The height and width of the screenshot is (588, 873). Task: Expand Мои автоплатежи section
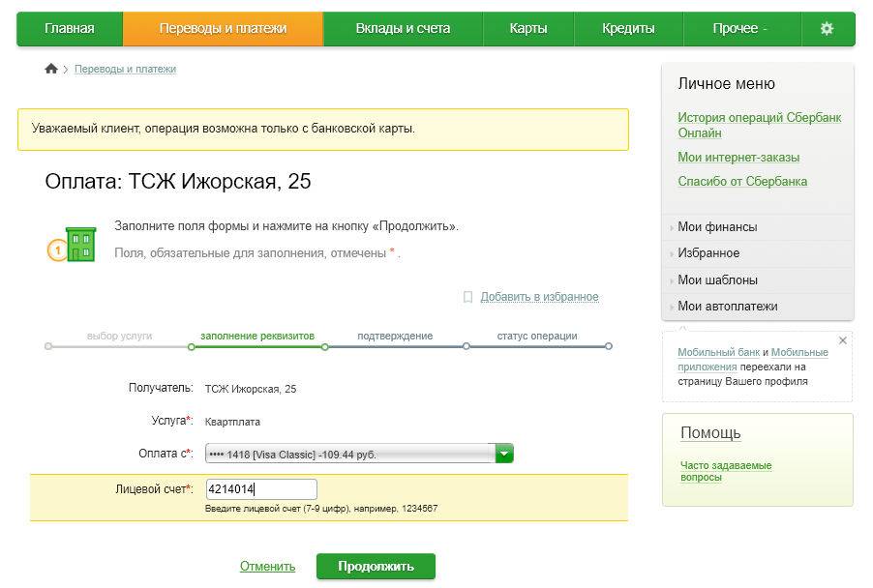click(727, 307)
